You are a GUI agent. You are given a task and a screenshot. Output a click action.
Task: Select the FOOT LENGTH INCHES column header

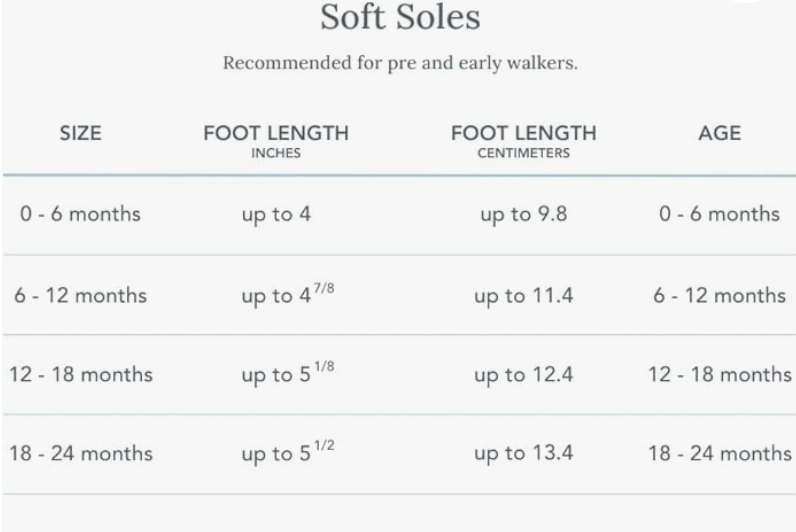pos(277,141)
